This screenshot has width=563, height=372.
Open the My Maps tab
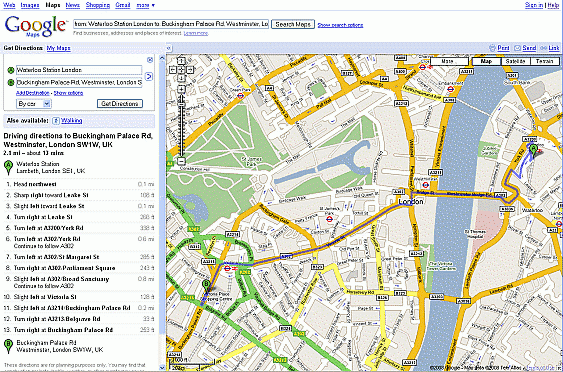coord(59,48)
